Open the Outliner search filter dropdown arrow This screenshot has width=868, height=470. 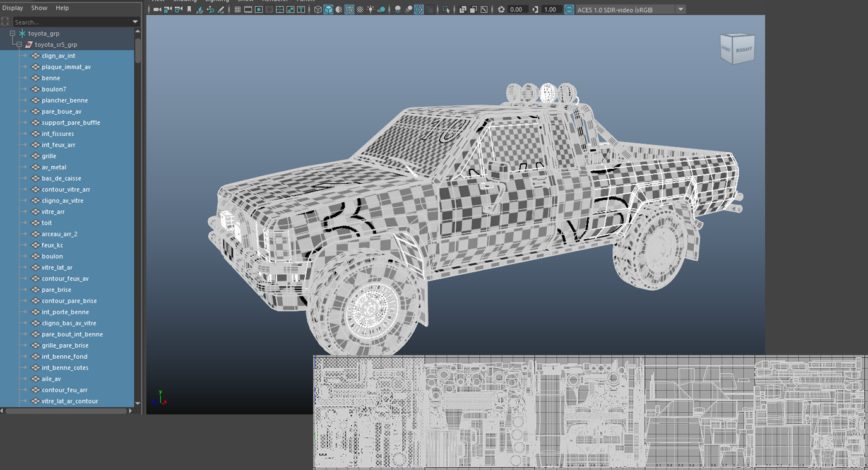pos(135,21)
